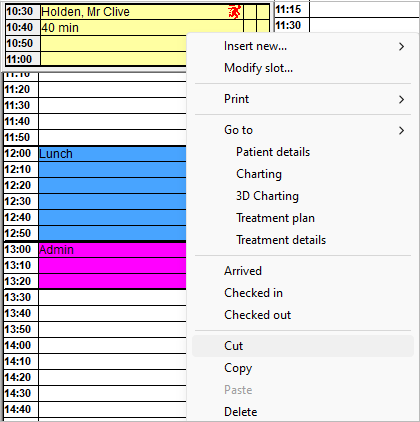Open Treatment details entry
420x422 pixels.
pyautogui.click(x=281, y=240)
